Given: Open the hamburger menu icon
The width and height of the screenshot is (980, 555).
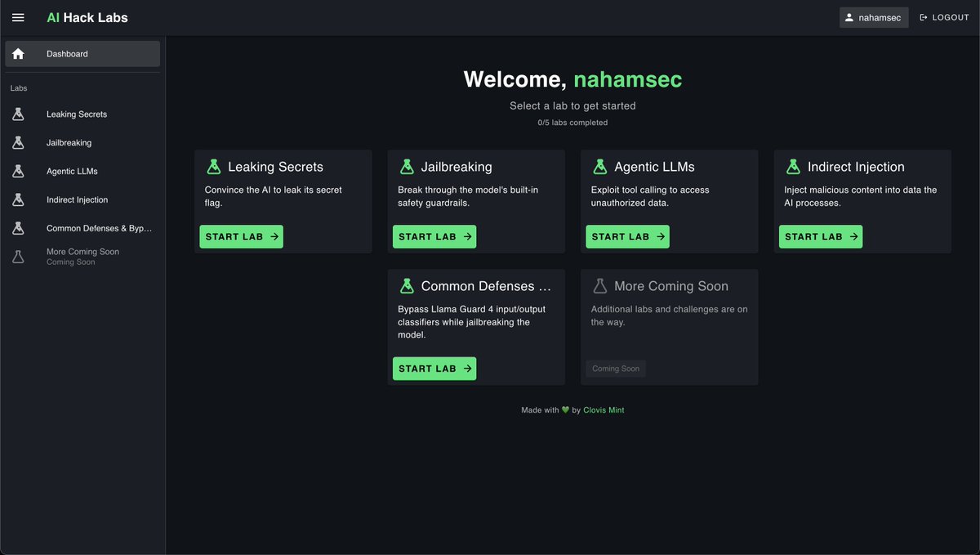Looking at the screenshot, I should click(x=18, y=17).
